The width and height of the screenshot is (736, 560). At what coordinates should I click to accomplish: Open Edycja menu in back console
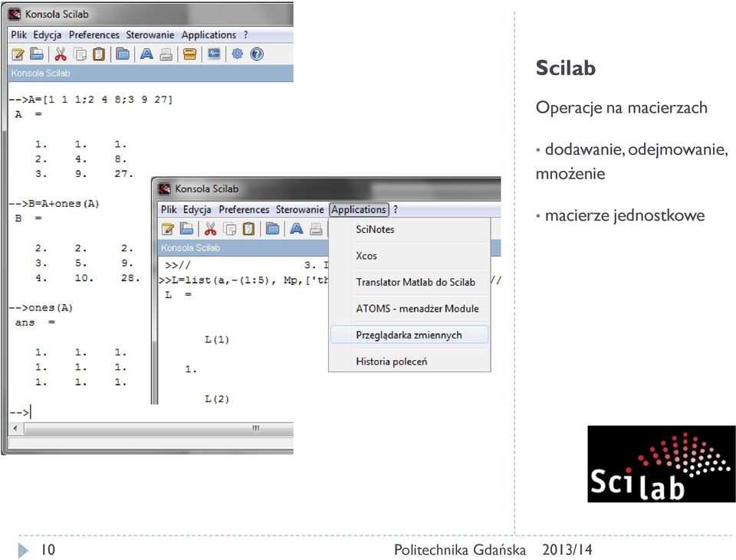48,34
